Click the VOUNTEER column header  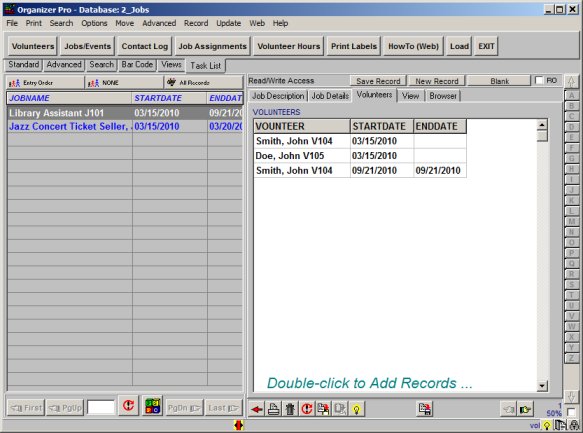(302, 126)
